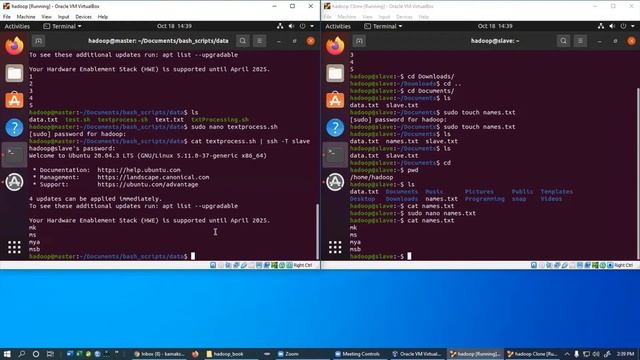The image size is (640, 360).
Task: Click volume icon in master VM top bar
Action: click(x=291, y=26)
